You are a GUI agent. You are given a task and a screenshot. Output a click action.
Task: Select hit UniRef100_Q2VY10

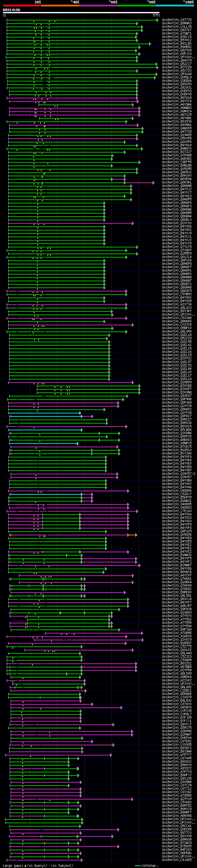click(177, 223)
